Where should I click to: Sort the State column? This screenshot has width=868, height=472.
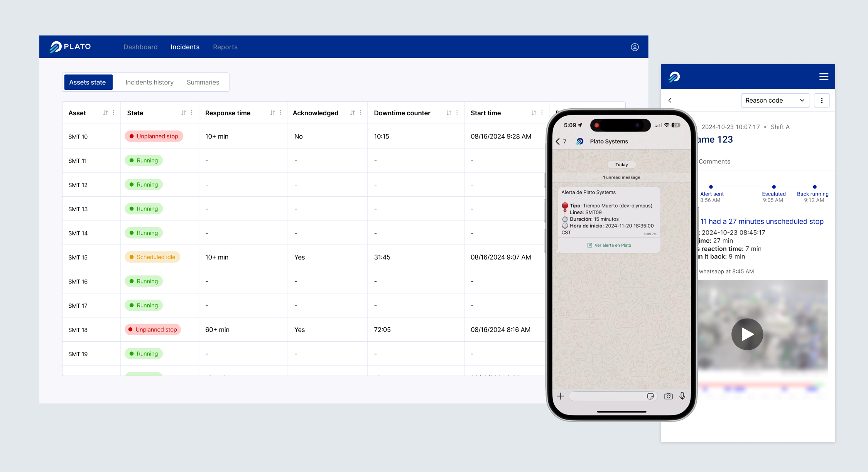[x=183, y=113]
